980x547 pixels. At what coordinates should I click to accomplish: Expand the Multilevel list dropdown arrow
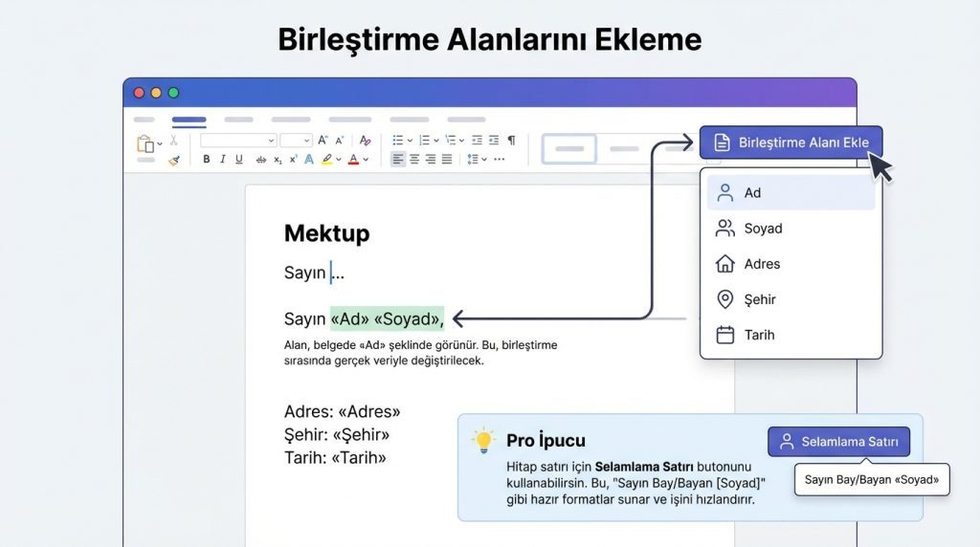pos(461,141)
